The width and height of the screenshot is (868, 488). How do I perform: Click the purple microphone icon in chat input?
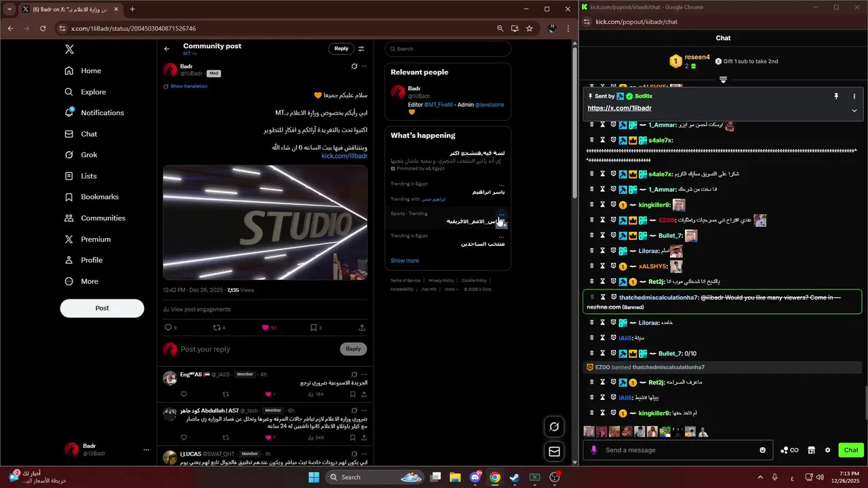[594, 450]
